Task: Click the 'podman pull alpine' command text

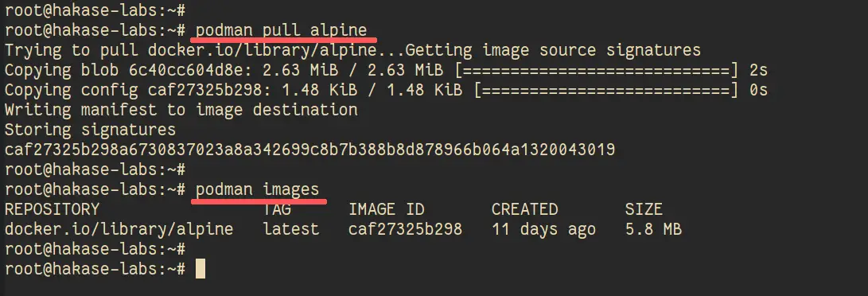Action: pyautogui.click(x=281, y=30)
